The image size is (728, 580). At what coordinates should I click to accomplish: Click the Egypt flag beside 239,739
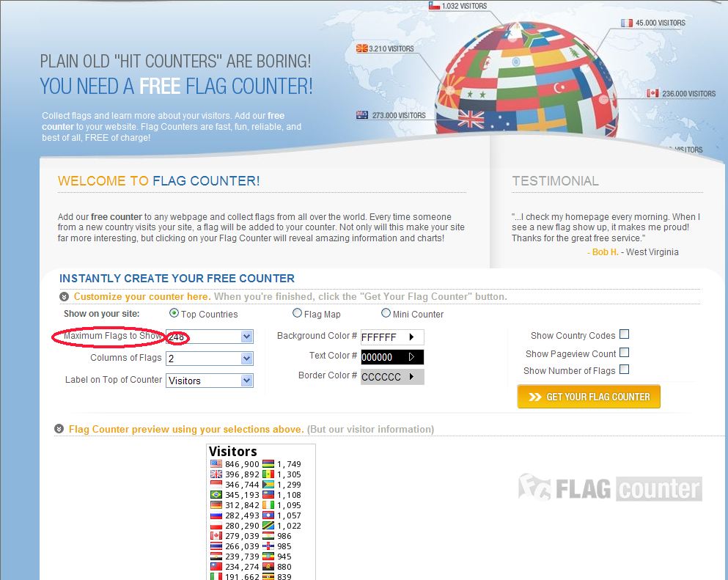click(216, 556)
